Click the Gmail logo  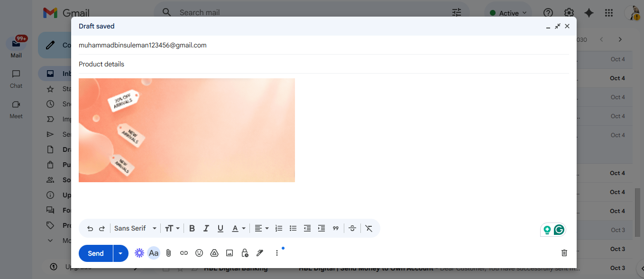coord(66,13)
